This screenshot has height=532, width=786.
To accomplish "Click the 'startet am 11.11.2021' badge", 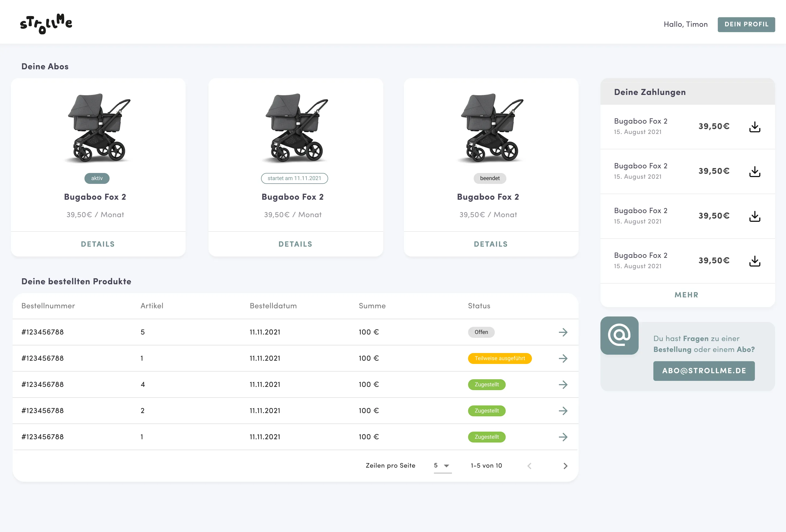I will coord(294,178).
